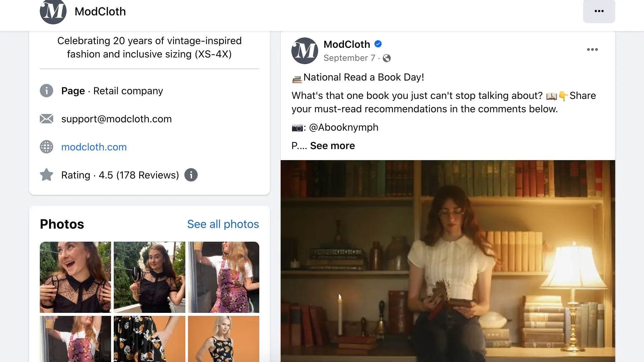Open the modcloth.com website link
The width and height of the screenshot is (644, 362).
pyautogui.click(x=94, y=147)
